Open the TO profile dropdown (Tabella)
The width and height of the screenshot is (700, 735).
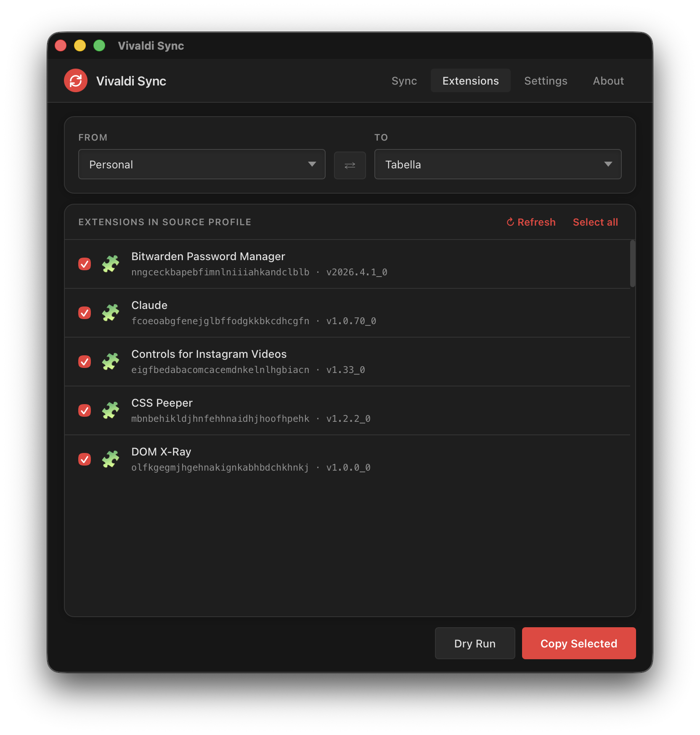coord(498,164)
